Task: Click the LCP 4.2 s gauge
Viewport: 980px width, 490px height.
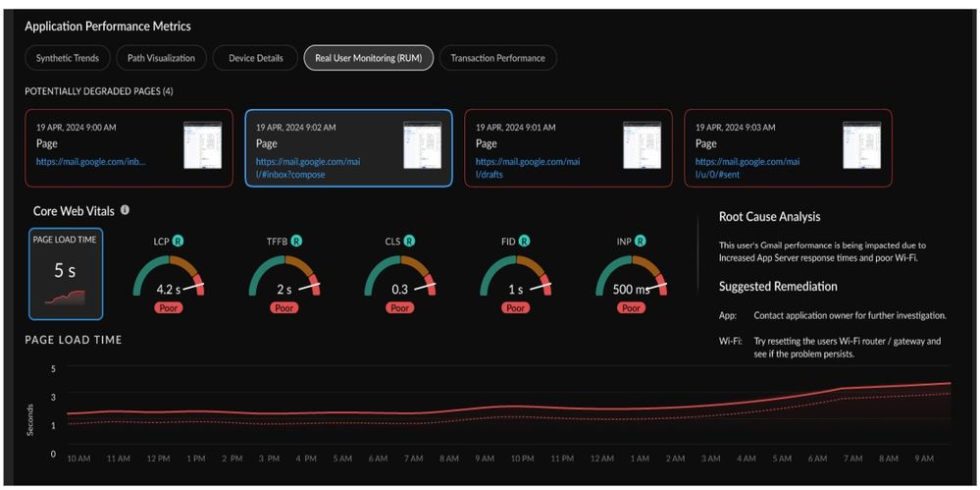Action: coord(169,275)
